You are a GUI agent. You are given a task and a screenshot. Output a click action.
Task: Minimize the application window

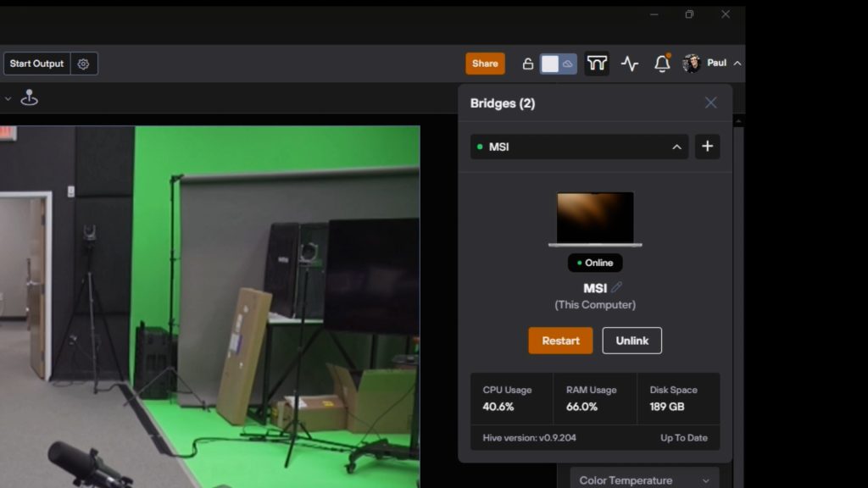pos(654,14)
